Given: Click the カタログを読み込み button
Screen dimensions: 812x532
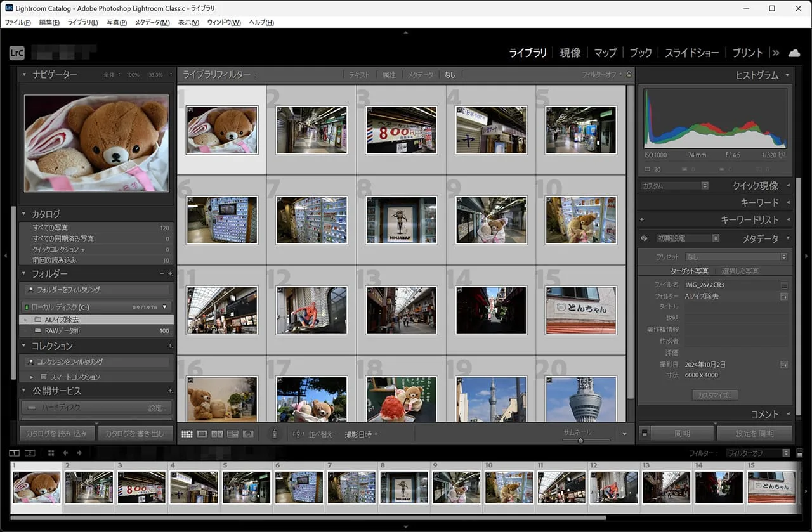Looking at the screenshot, I should coord(58,434).
